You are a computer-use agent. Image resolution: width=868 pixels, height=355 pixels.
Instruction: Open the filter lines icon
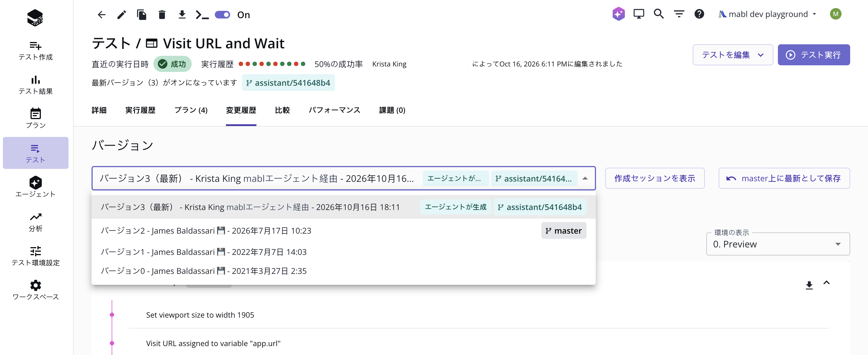pos(679,14)
